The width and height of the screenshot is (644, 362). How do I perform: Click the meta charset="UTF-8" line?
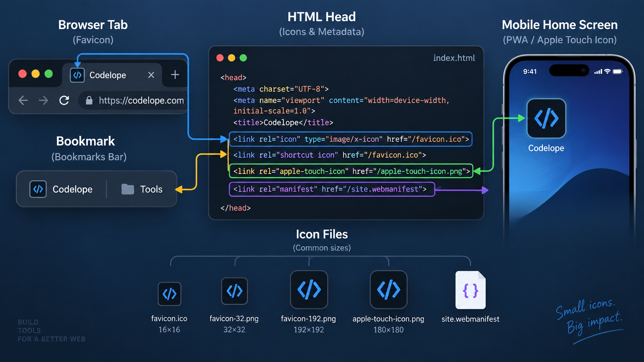(281, 89)
